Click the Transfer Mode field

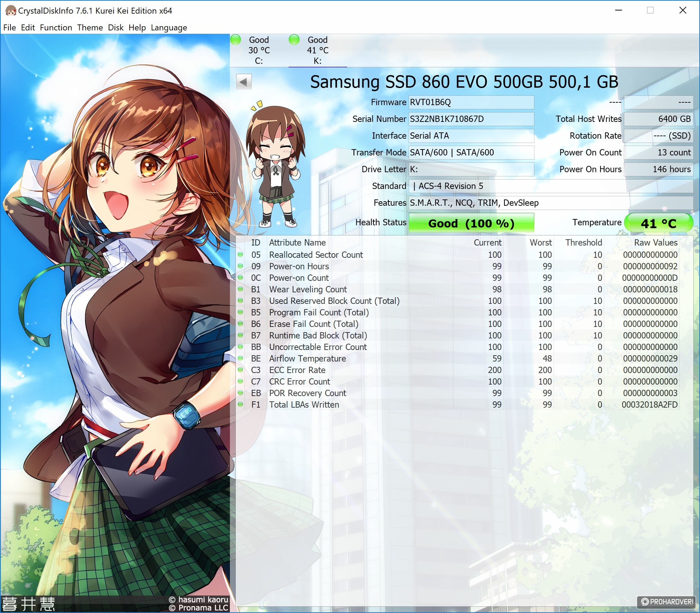tap(471, 153)
